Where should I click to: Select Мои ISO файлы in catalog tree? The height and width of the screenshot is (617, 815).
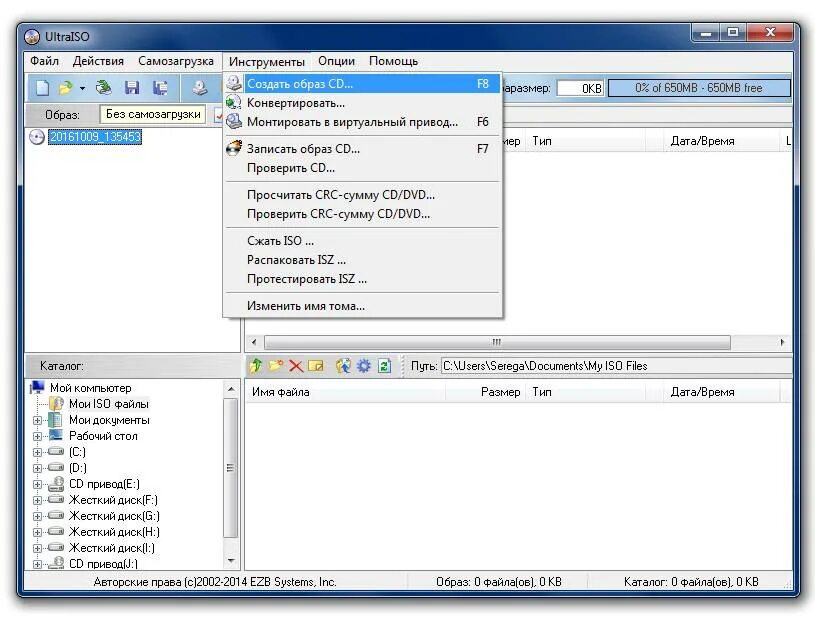click(x=109, y=403)
